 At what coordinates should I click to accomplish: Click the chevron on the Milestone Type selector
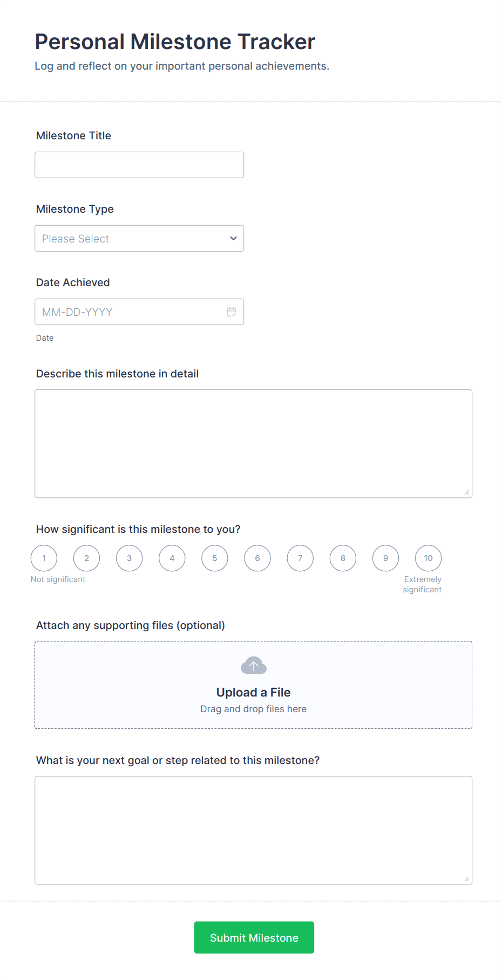pyautogui.click(x=233, y=238)
